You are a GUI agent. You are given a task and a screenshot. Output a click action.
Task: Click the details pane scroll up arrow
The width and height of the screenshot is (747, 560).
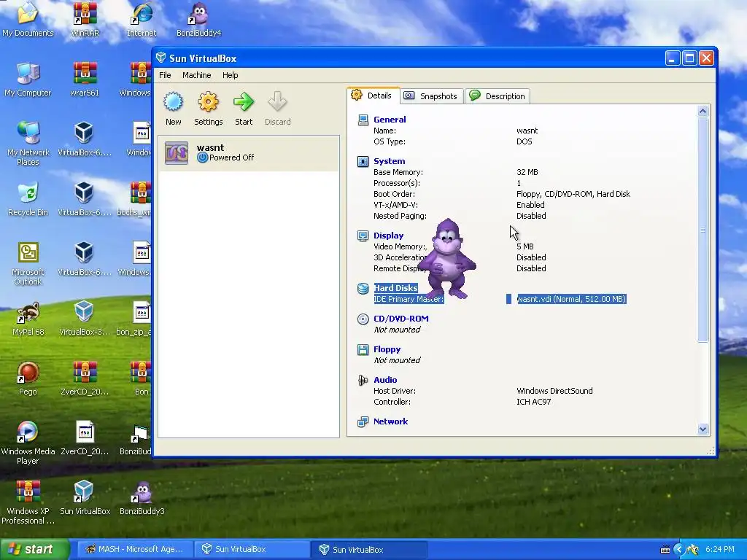pos(703,112)
